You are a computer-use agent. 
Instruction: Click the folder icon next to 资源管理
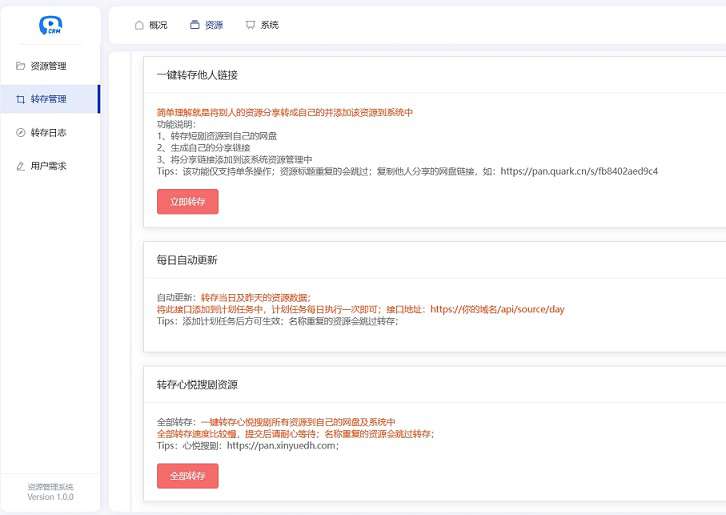[21, 66]
